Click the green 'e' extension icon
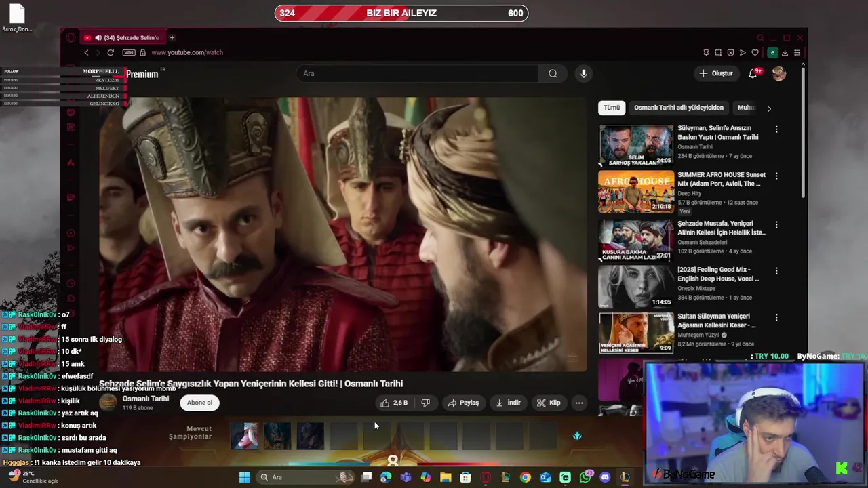 coord(772,52)
